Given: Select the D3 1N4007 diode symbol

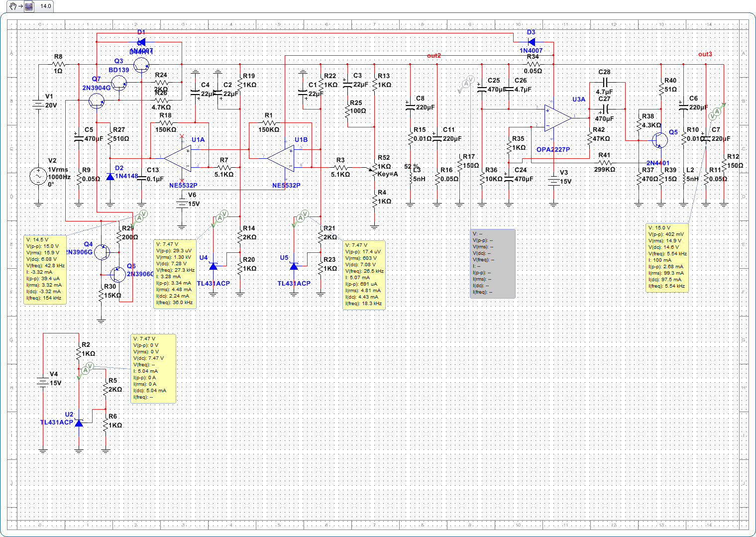Looking at the screenshot, I should [531, 42].
